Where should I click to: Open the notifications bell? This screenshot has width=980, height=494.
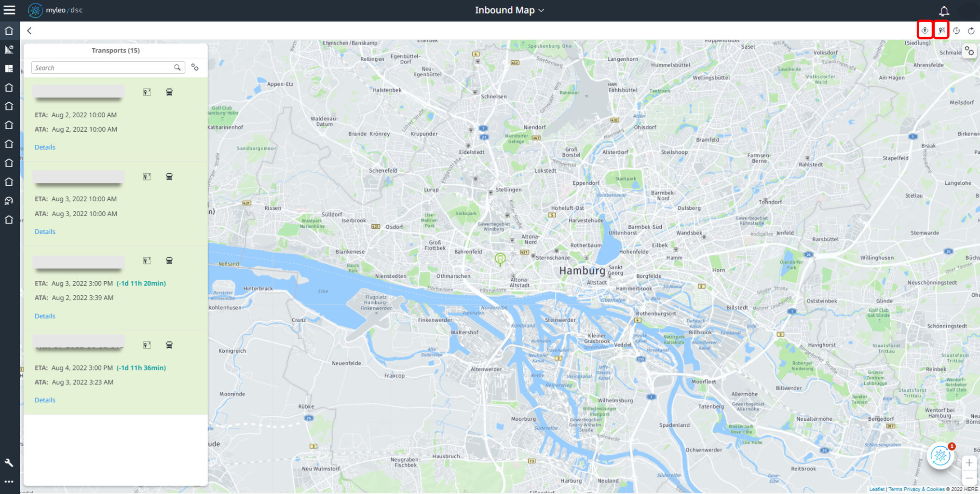(x=944, y=11)
